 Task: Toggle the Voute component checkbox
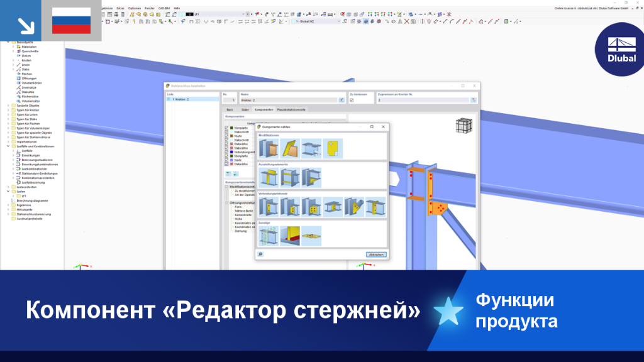point(226,136)
